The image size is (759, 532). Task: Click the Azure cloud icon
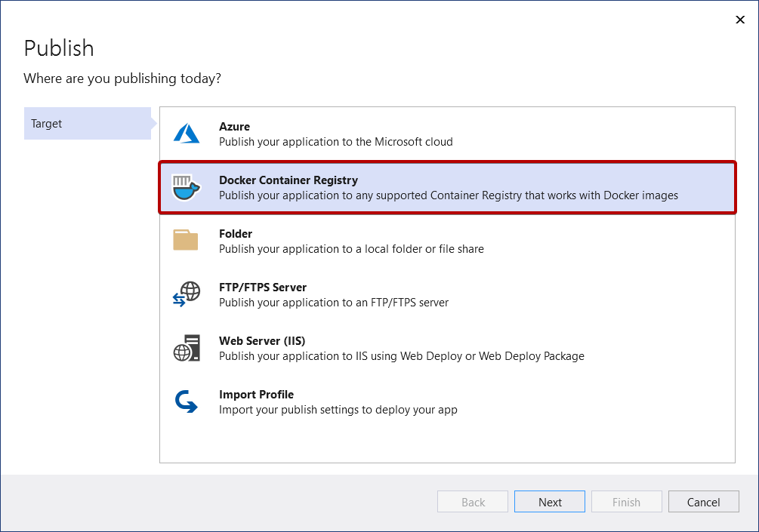click(x=187, y=134)
